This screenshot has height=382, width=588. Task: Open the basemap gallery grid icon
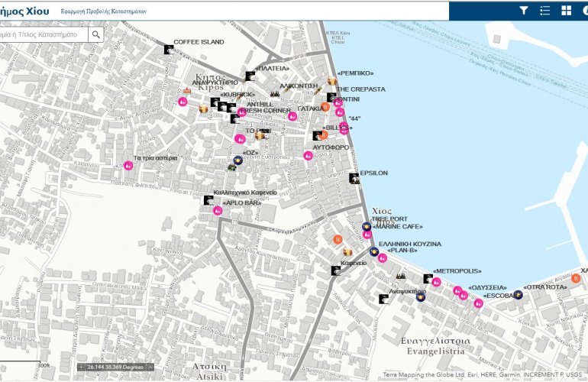567,11
